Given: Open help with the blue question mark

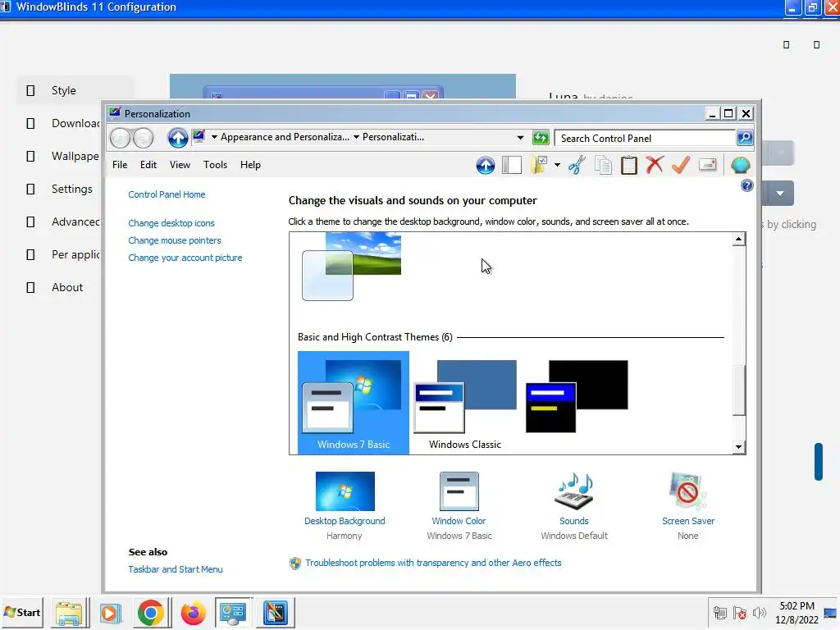Looking at the screenshot, I should click(746, 186).
